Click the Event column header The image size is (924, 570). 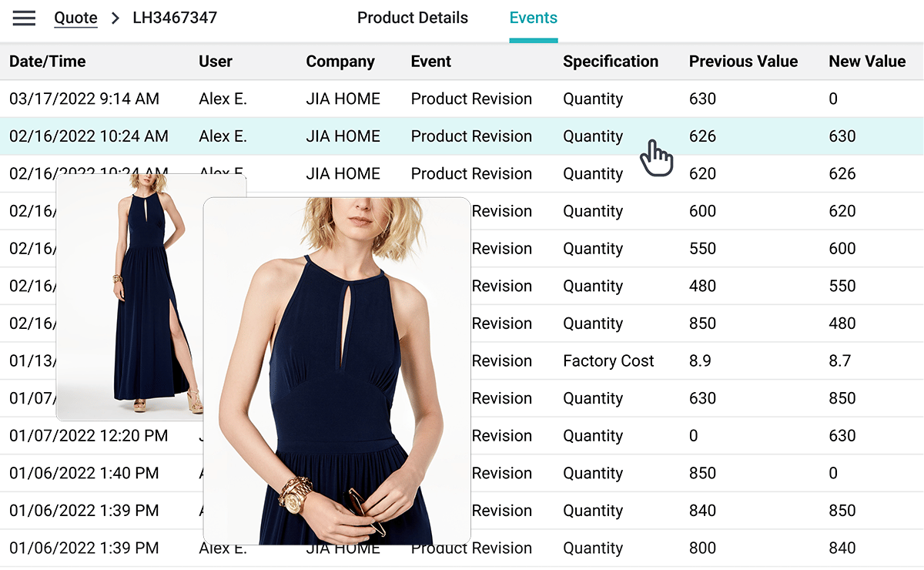(x=430, y=62)
